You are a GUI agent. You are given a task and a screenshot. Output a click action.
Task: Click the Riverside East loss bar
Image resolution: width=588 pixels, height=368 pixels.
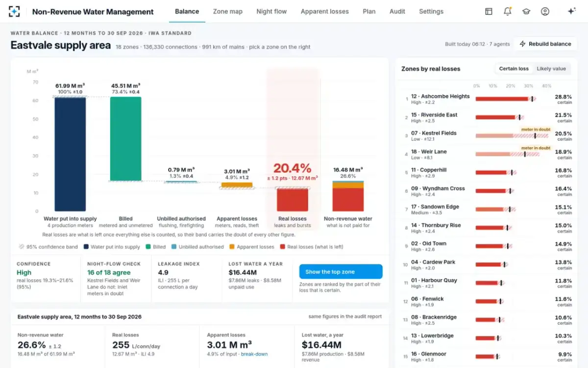click(x=499, y=117)
